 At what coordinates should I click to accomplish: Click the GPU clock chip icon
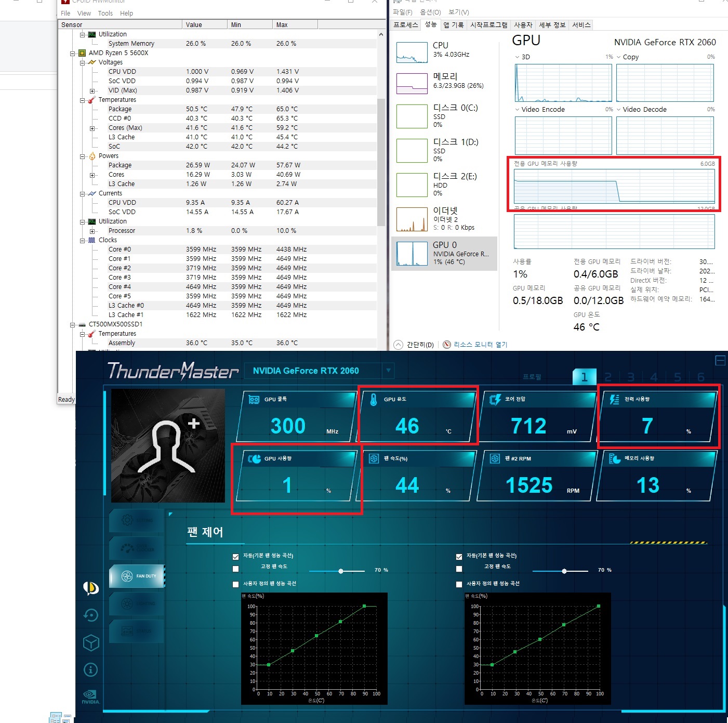click(x=254, y=399)
